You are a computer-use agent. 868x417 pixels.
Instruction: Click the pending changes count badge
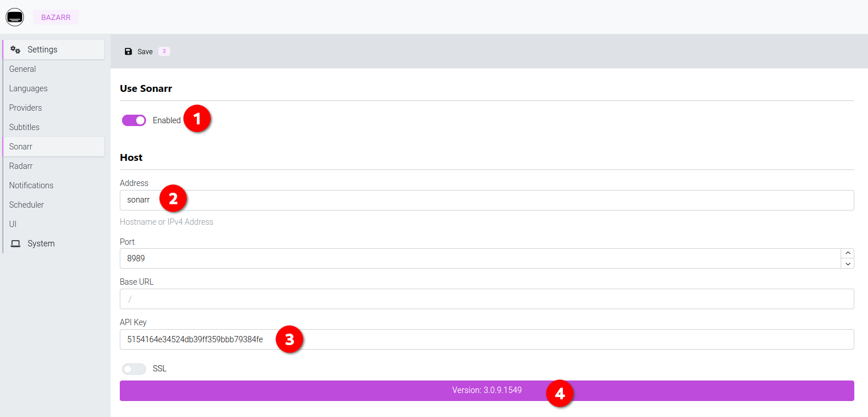pyautogui.click(x=164, y=51)
